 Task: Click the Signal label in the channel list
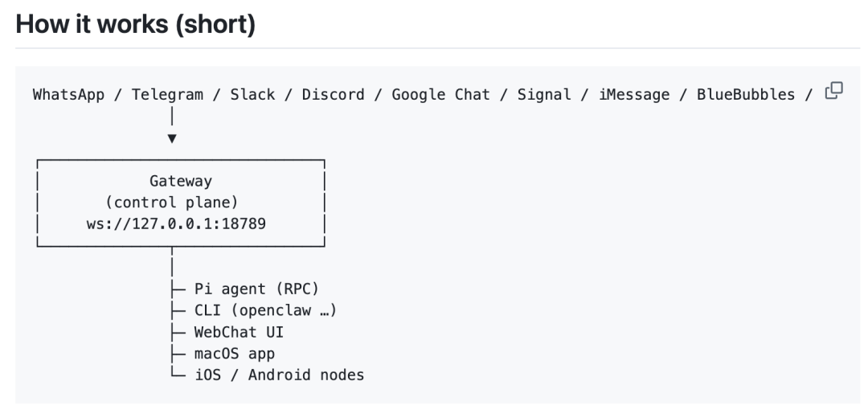pos(544,95)
